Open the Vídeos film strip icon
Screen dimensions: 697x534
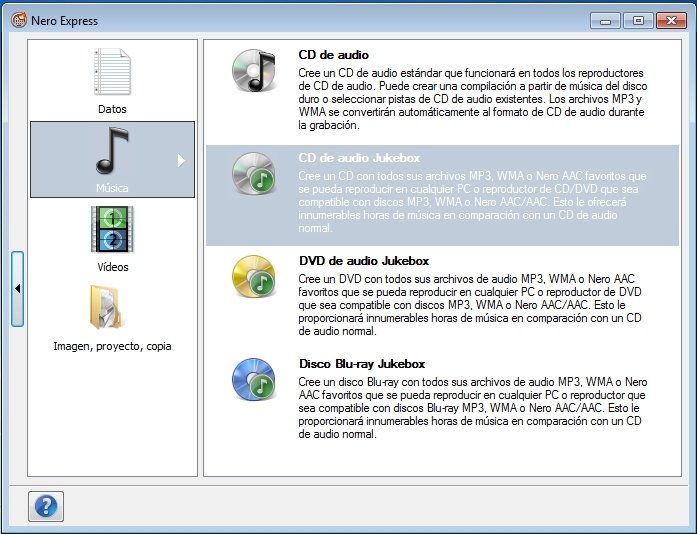(x=112, y=229)
